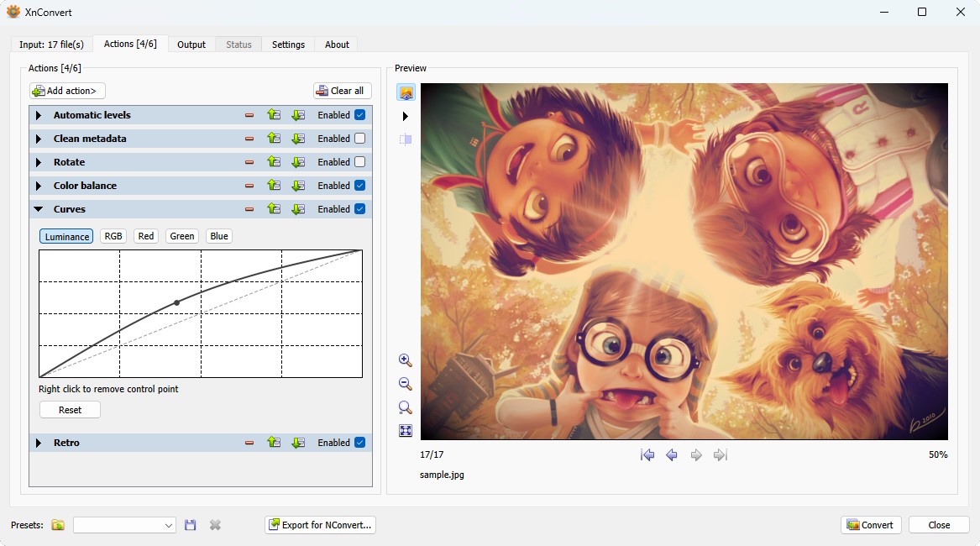Image resolution: width=980 pixels, height=546 pixels.
Task: Switch to the Output tab
Action: click(x=191, y=45)
